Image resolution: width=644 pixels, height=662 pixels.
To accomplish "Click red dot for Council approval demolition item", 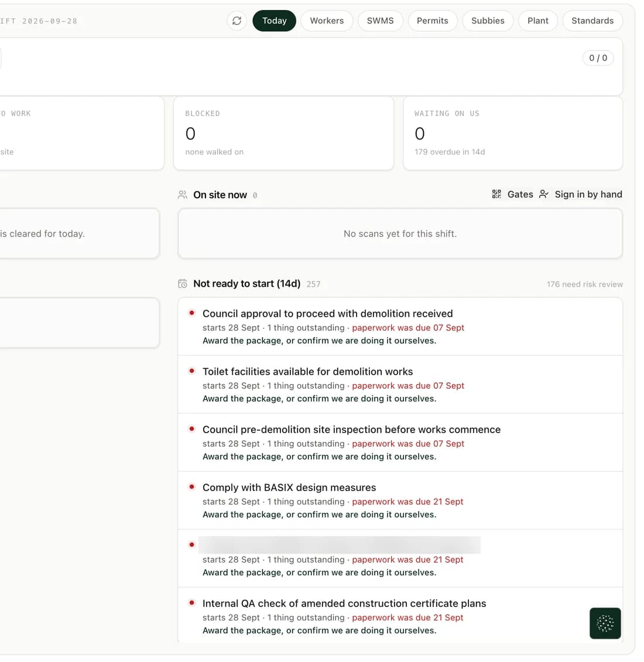I will pyautogui.click(x=191, y=313).
